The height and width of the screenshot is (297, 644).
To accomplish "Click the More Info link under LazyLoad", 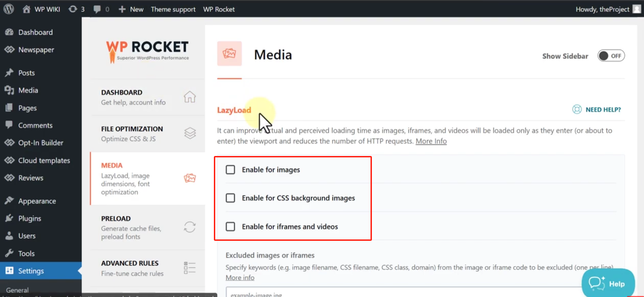I will 431,141.
